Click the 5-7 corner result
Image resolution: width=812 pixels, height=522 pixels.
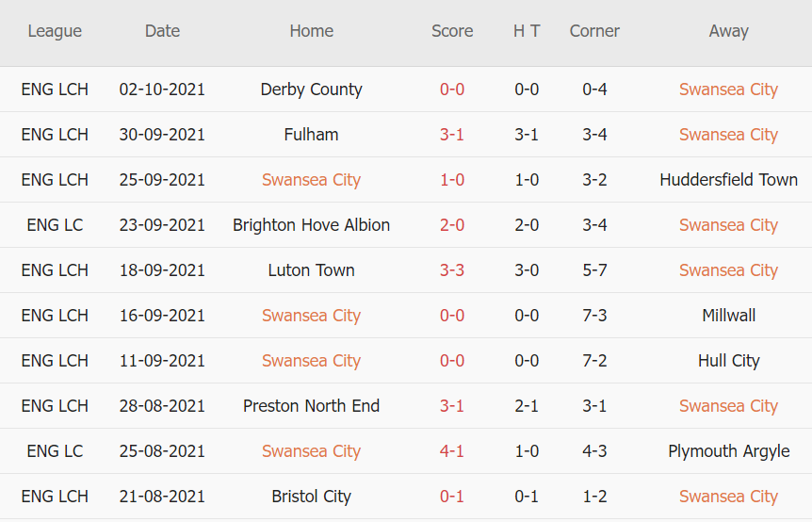coord(594,270)
